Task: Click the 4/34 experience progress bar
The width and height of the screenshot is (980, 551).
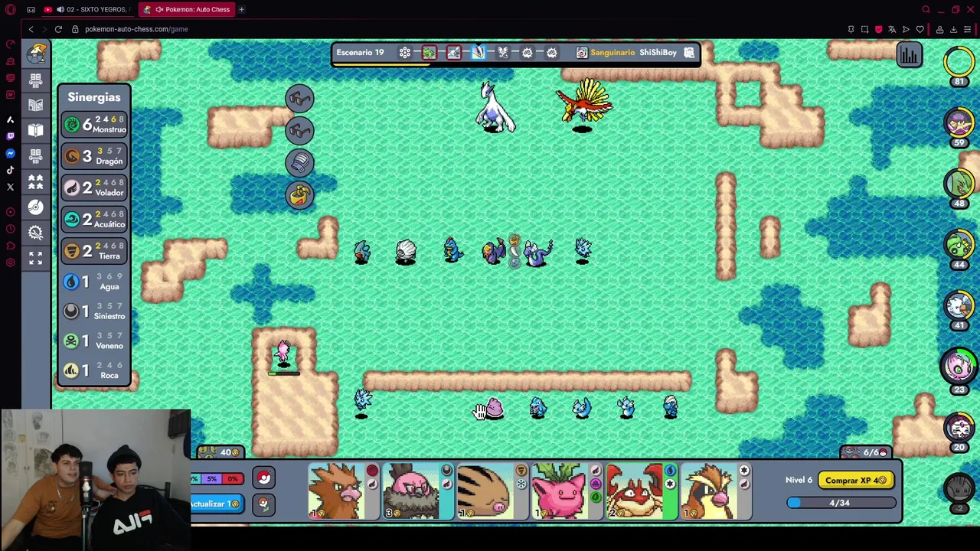Action: 841,503
